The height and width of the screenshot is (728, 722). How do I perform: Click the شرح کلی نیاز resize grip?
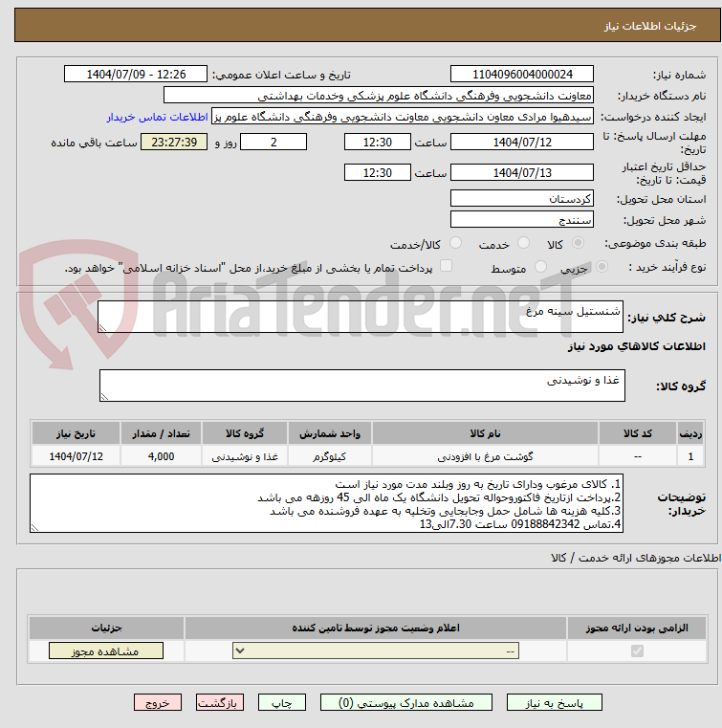click(102, 328)
